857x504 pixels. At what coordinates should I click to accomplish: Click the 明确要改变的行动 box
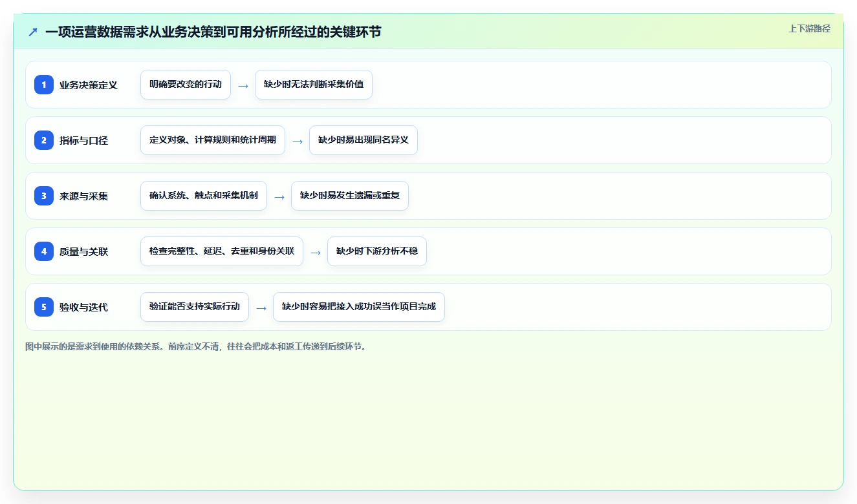186,85
